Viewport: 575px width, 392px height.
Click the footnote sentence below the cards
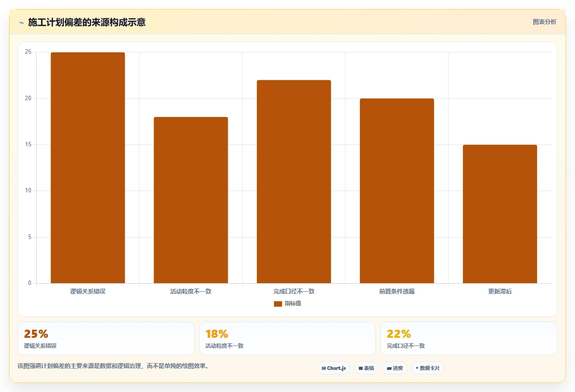[113, 366]
